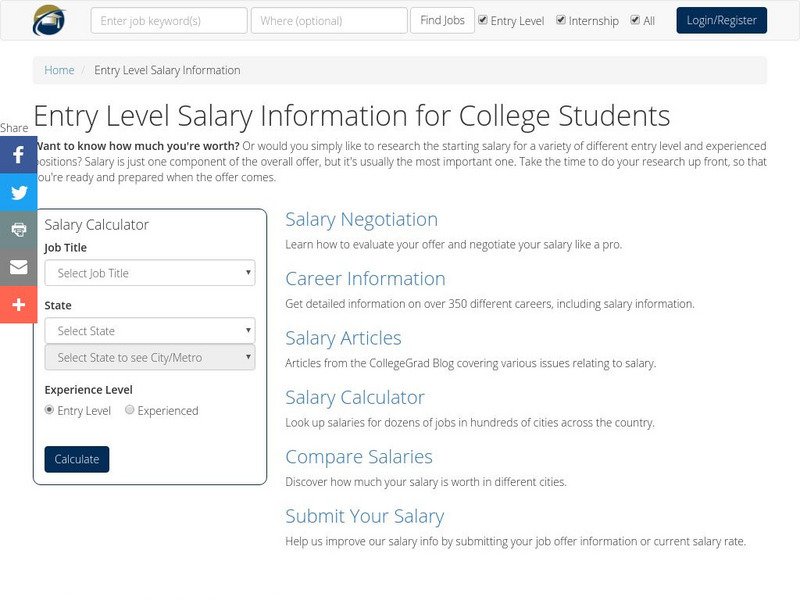Open the Salary Negotiation link
800x600 pixels.
(x=361, y=219)
